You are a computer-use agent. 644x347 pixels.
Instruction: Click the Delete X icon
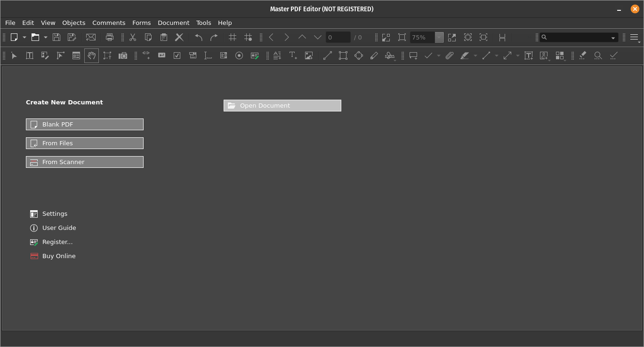[179, 37]
